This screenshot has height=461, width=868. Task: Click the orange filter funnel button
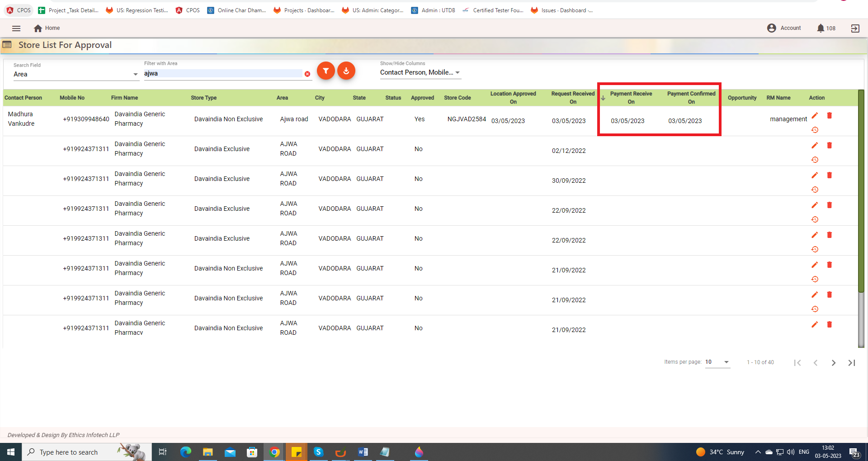(325, 71)
